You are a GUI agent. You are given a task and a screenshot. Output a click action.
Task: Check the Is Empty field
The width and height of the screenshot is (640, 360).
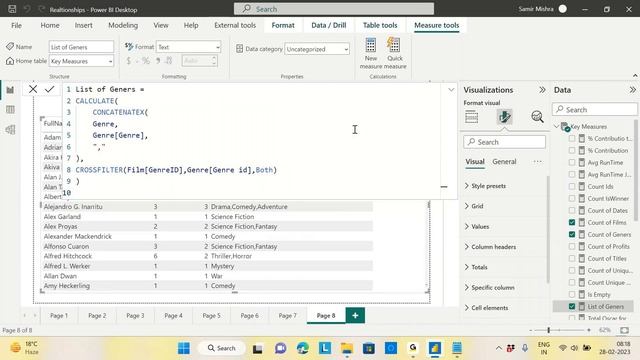(572, 294)
